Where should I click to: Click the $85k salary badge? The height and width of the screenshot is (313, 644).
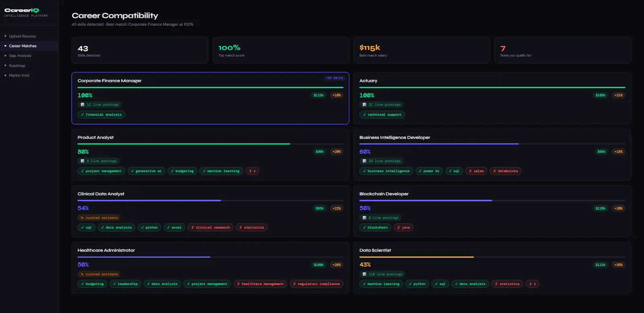(320, 208)
